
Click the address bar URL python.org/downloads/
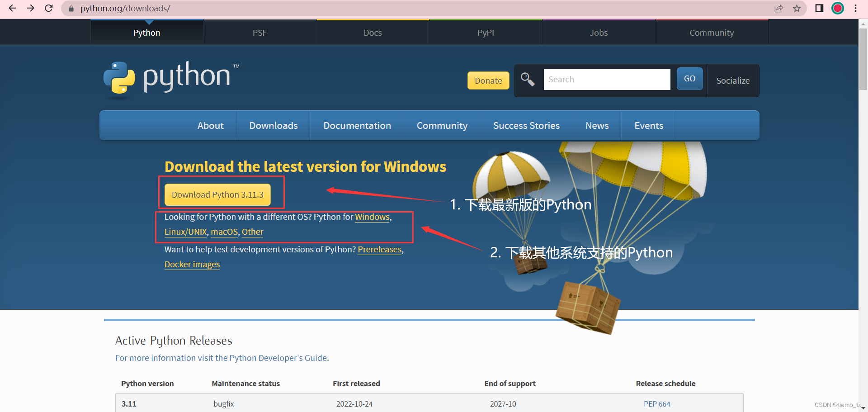125,9
